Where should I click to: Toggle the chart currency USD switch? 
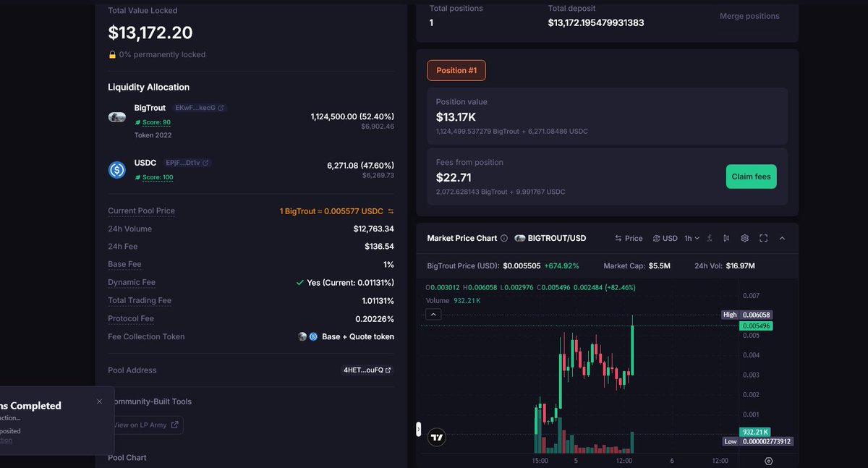coord(665,238)
